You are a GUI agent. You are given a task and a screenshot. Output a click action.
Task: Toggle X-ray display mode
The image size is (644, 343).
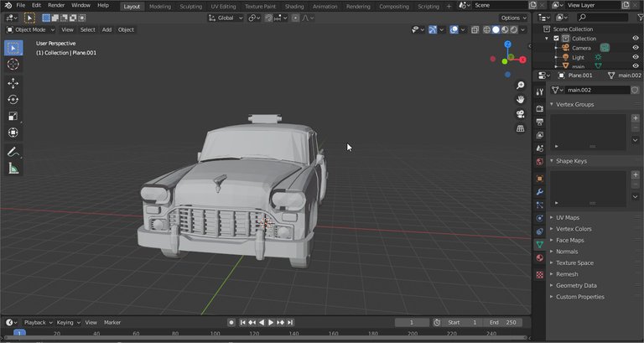[x=475, y=29]
